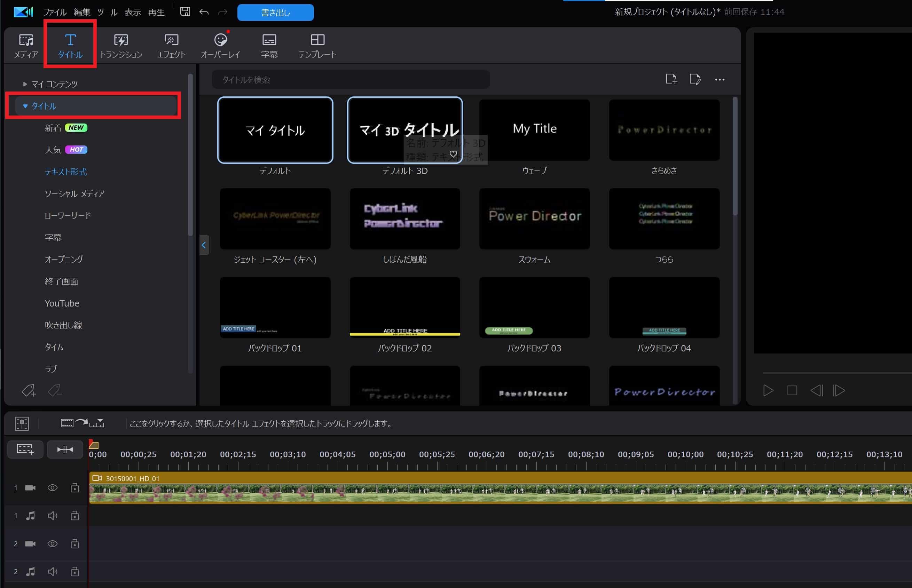
Task: Collapse library panel with left chevron
Action: click(204, 245)
